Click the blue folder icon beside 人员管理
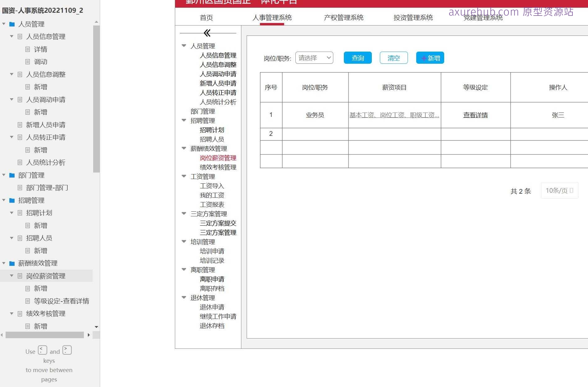Image resolution: width=588 pixels, height=387 pixels. pos(12,24)
